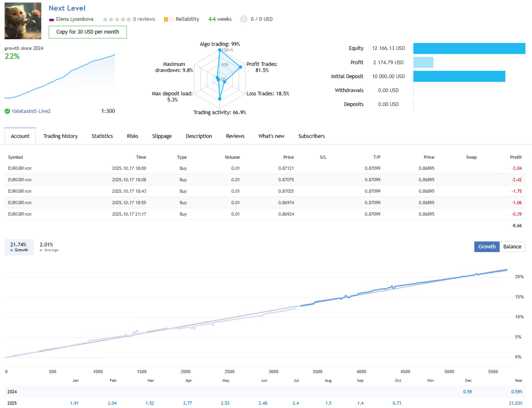Click the Russian flag beside Elena Lysenkova

click(x=52, y=19)
